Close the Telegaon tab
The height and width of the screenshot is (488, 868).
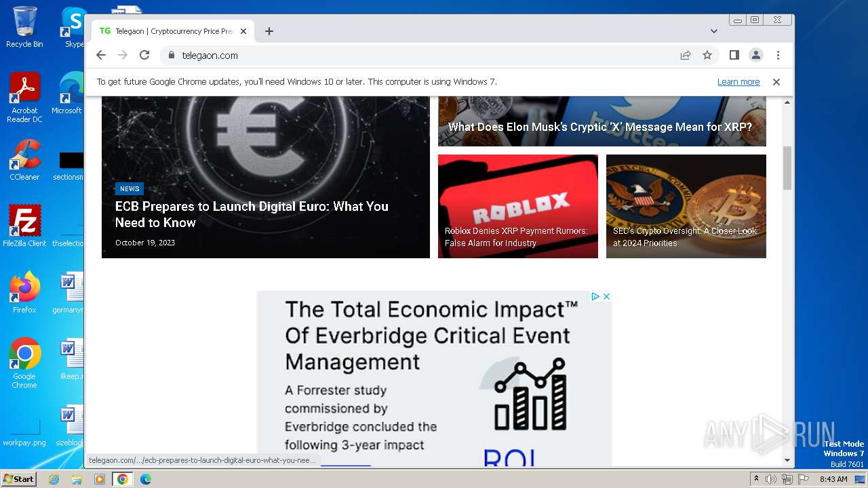(243, 31)
